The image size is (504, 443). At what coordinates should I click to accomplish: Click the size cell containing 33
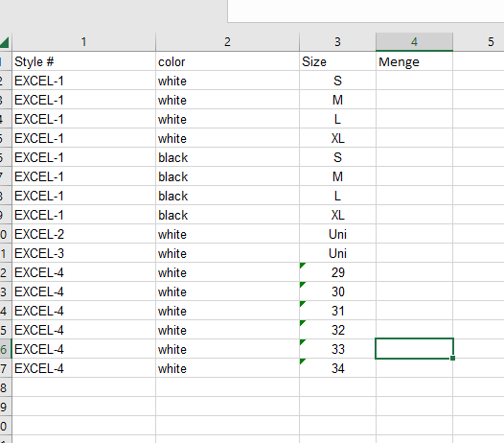[337, 349]
